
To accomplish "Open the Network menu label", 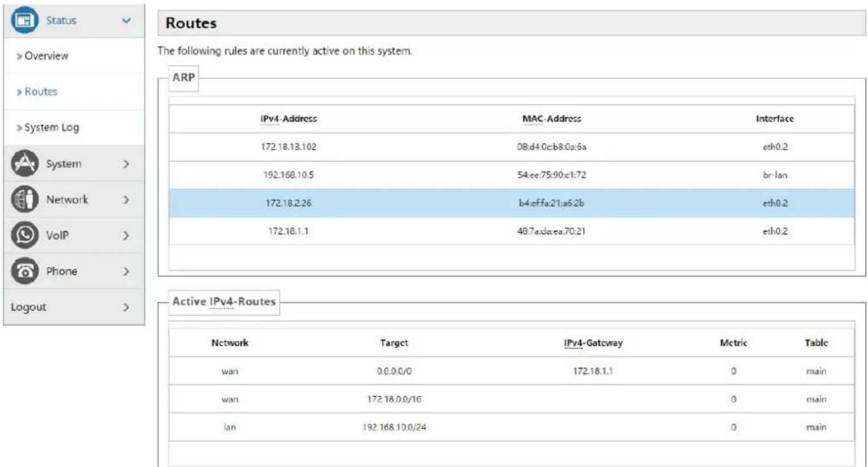I will 67,200.
